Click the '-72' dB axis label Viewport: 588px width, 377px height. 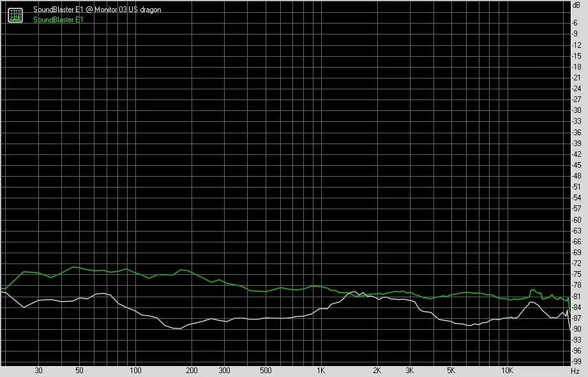point(577,263)
